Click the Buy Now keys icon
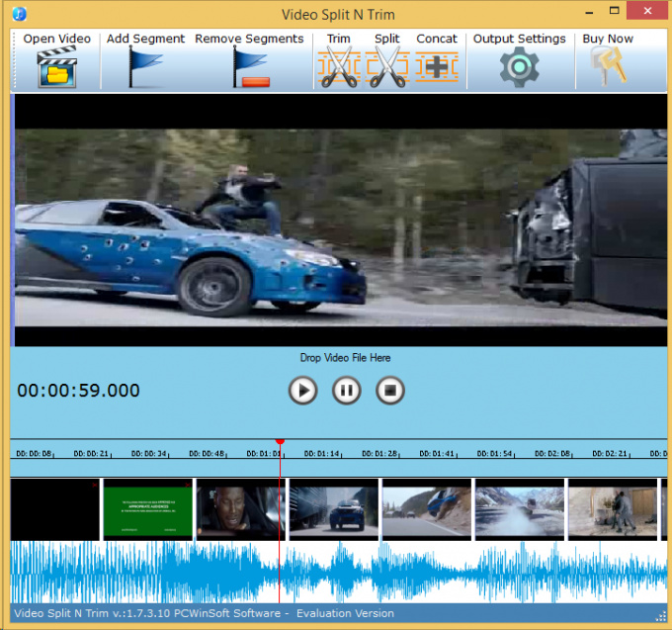Screen dimensions: 672x630 [x=608, y=67]
